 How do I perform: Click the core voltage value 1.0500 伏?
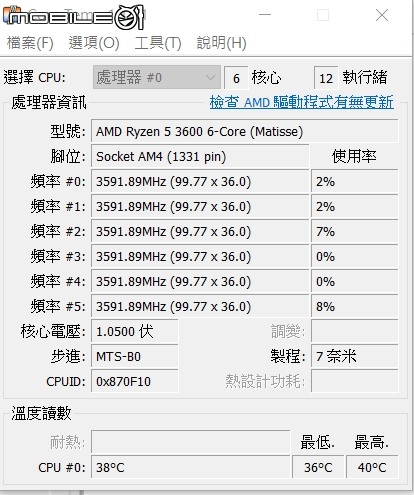tap(135, 331)
